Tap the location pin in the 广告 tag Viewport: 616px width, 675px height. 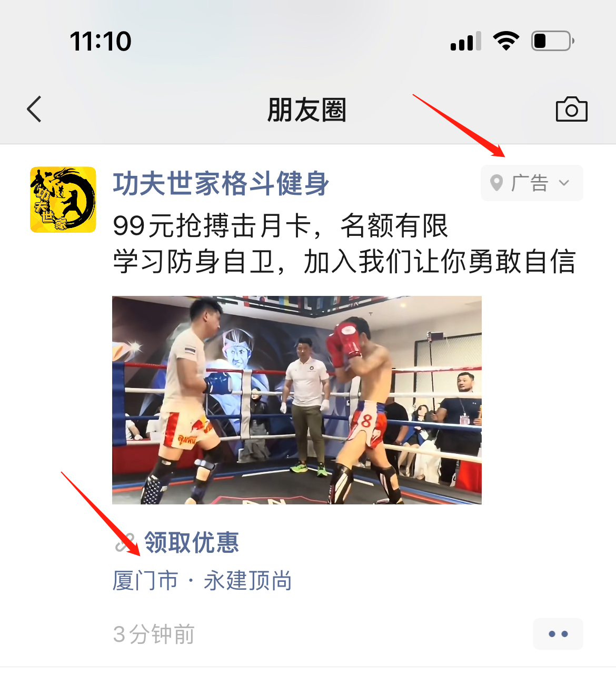[496, 183]
